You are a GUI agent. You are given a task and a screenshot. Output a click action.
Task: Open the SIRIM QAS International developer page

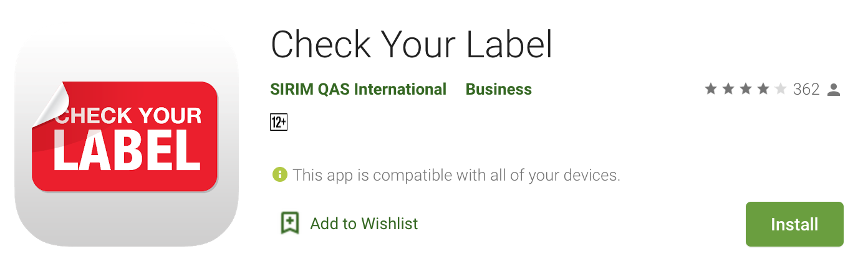pos(358,90)
